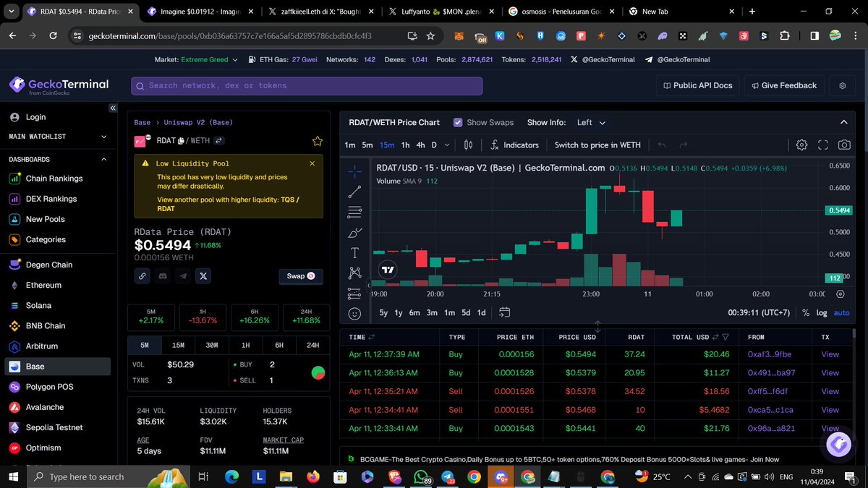Undo the last chart action
Viewport: 868px width, 488px height.
pyautogui.click(x=662, y=145)
